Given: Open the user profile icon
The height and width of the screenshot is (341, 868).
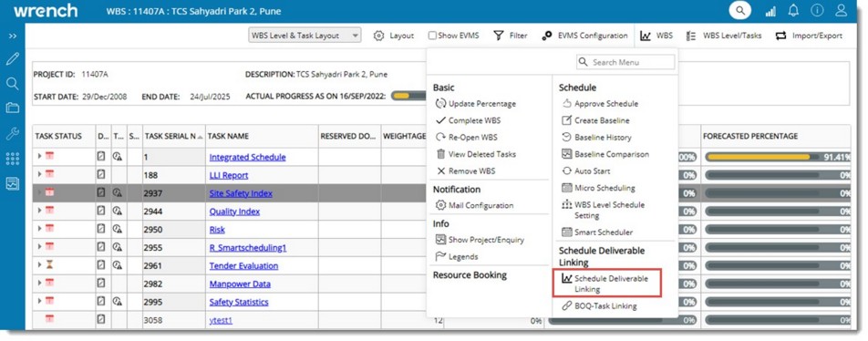Looking at the screenshot, I should (x=841, y=10).
